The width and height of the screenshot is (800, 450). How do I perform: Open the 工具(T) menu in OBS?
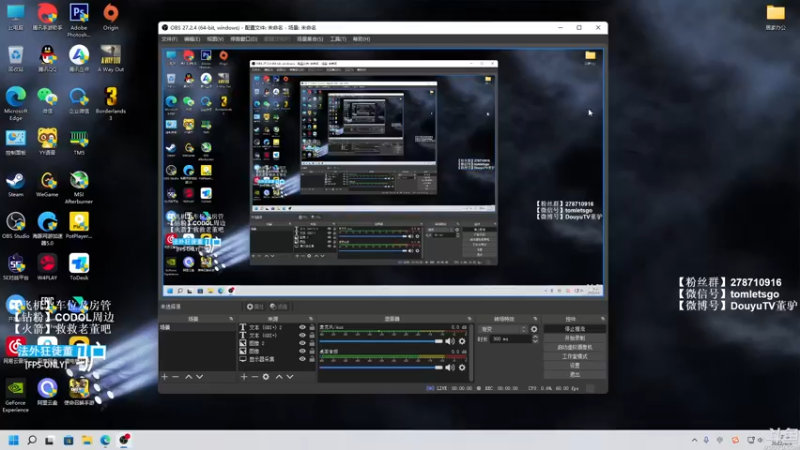(338, 39)
